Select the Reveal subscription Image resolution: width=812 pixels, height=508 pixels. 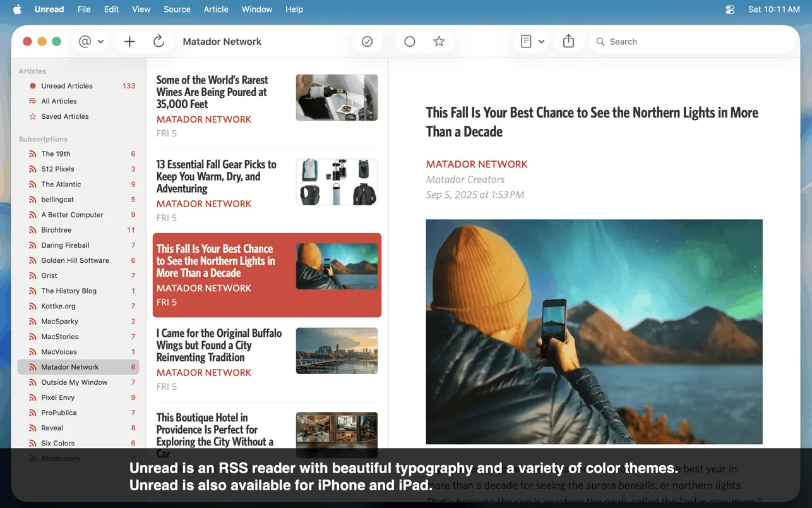click(x=78, y=428)
